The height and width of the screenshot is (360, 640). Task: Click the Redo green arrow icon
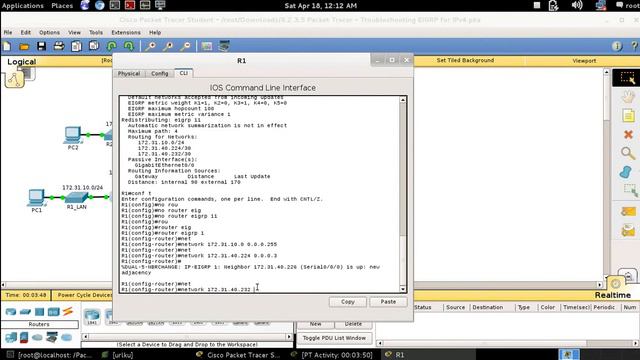click(x=129, y=46)
